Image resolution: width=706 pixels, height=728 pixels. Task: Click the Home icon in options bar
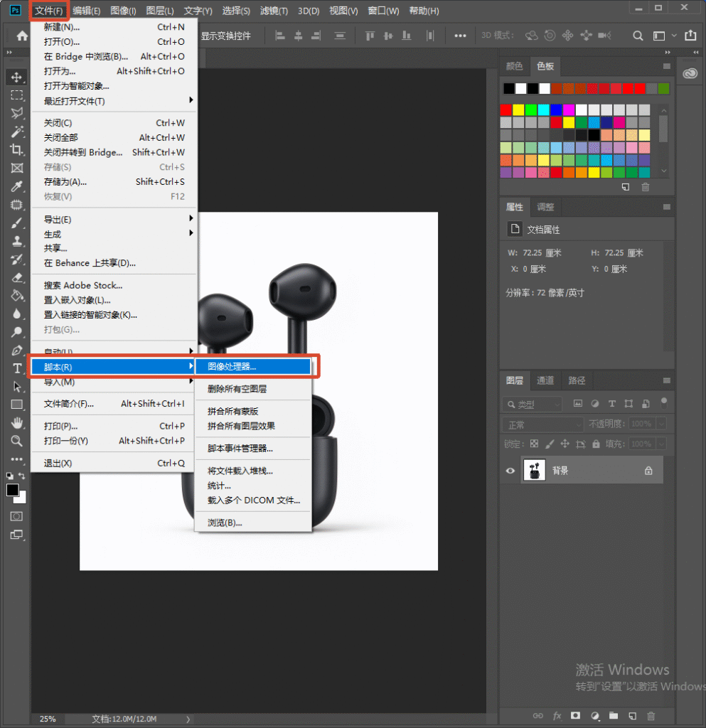(x=22, y=36)
